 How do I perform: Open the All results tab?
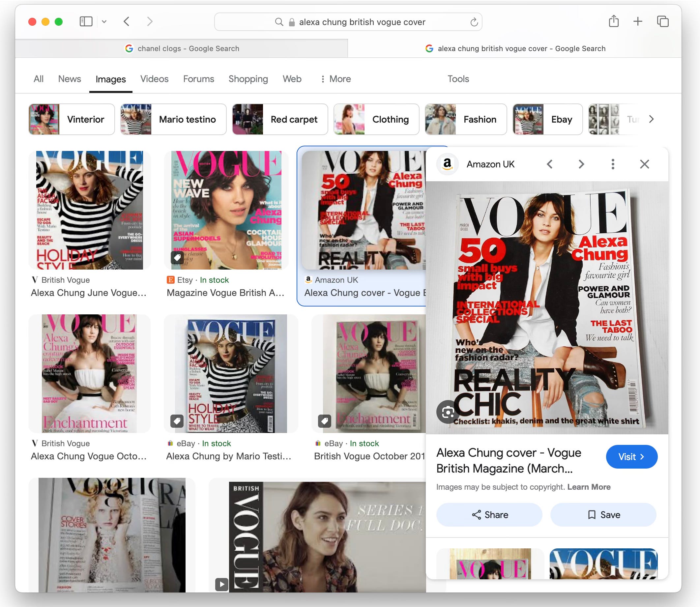coord(39,79)
